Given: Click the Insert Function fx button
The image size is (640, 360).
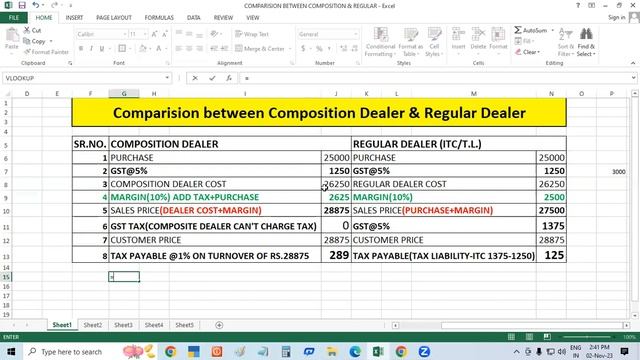Looking at the screenshot, I should point(229,78).
